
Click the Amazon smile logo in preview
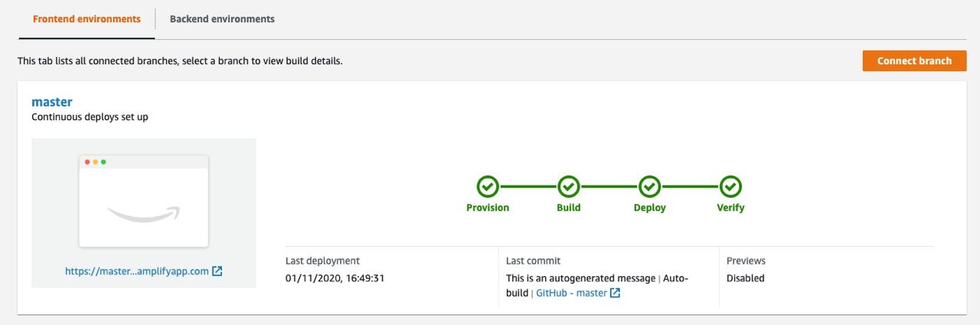(143, 214)
